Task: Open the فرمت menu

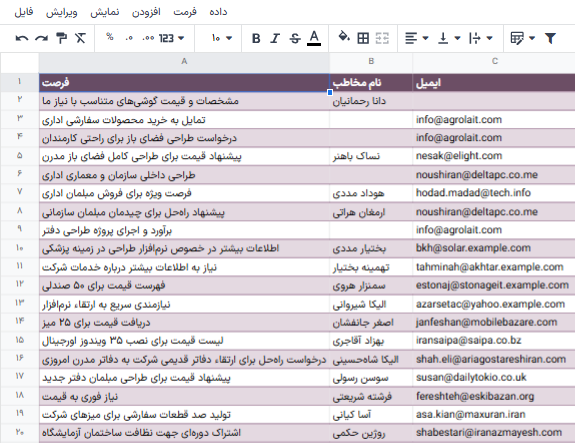Action: click(x=185, y=12)
